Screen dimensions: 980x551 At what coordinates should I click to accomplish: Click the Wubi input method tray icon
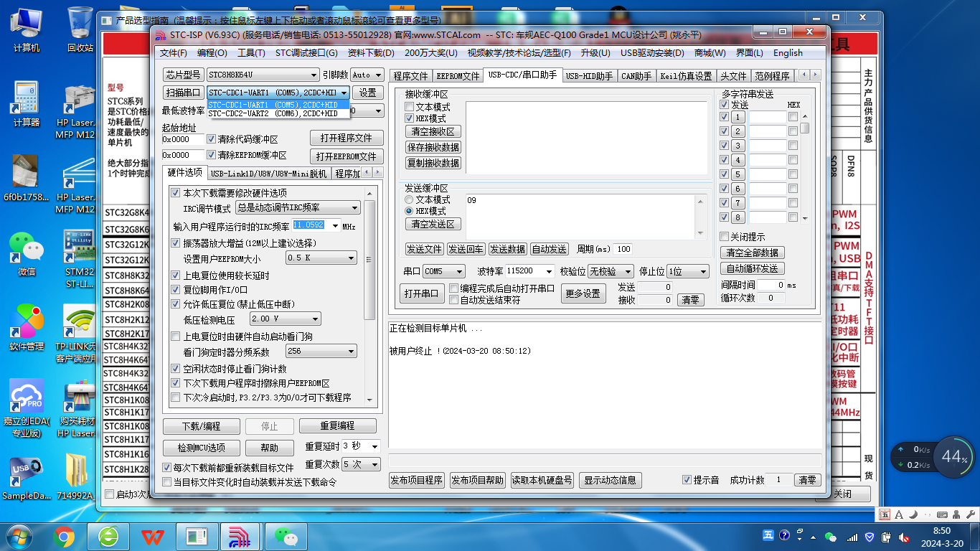pos(768,535)
